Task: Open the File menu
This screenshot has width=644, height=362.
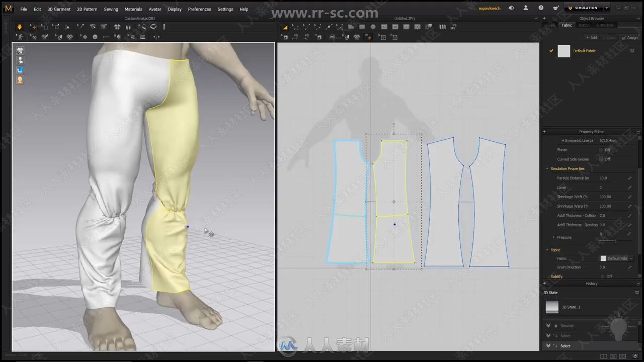Action: (24, 9)
